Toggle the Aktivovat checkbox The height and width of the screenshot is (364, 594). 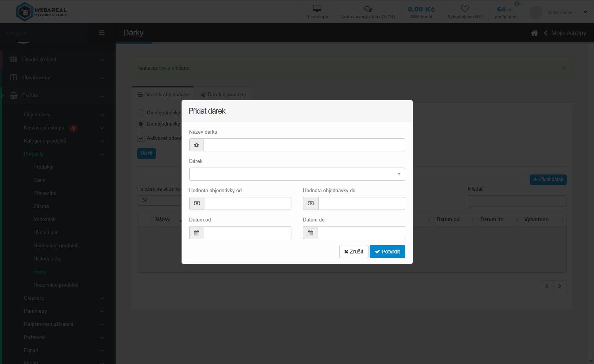coord(141,138)
